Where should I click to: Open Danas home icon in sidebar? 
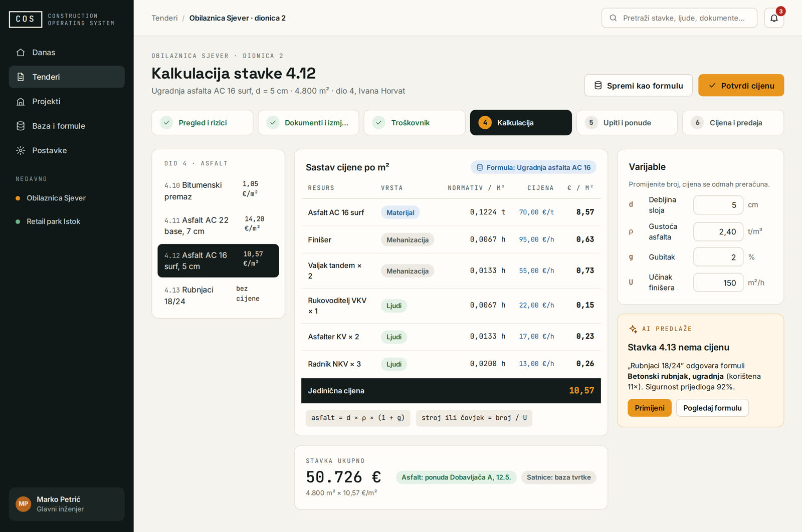pos(21,52)
